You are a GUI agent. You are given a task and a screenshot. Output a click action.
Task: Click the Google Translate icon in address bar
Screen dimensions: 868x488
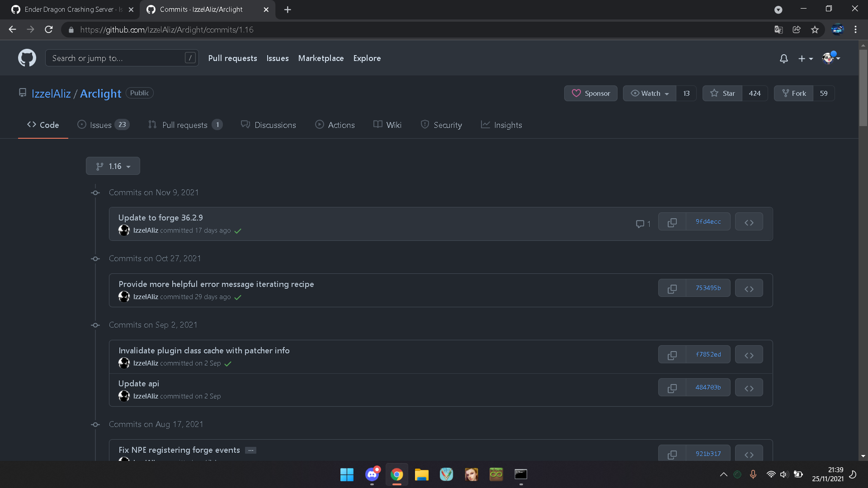point(778,29)
